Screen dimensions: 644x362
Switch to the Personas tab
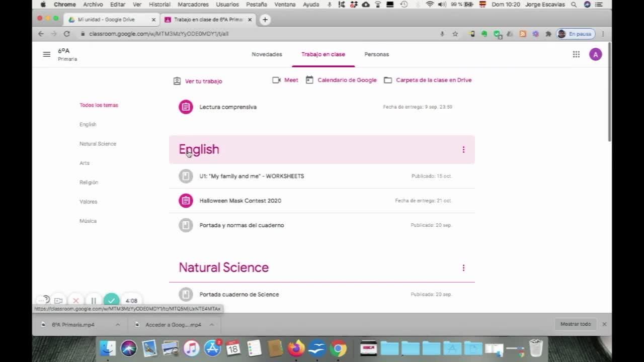pos(377,54)
